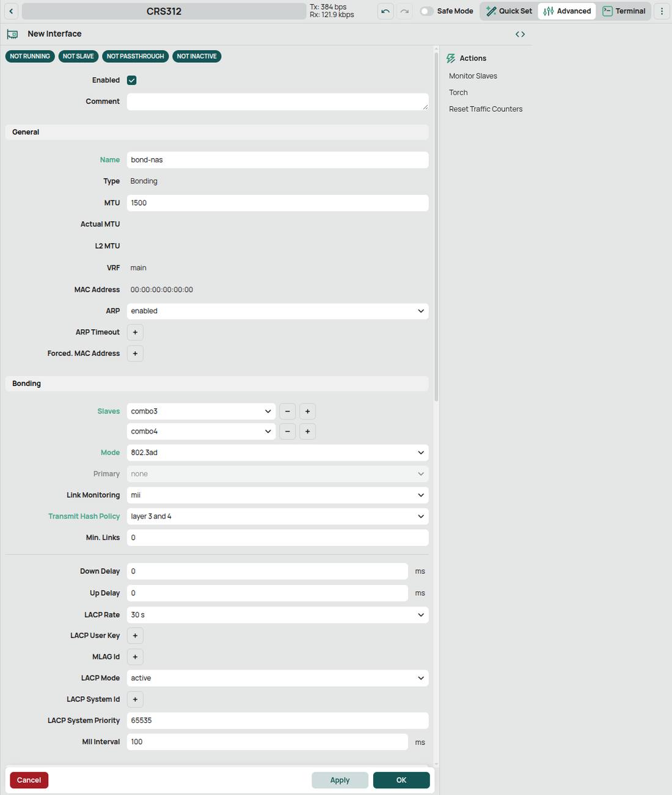Switch to the Terminal tab
Image resolution: width=672 pixels, height=795 pixels.
coord(624,11)
